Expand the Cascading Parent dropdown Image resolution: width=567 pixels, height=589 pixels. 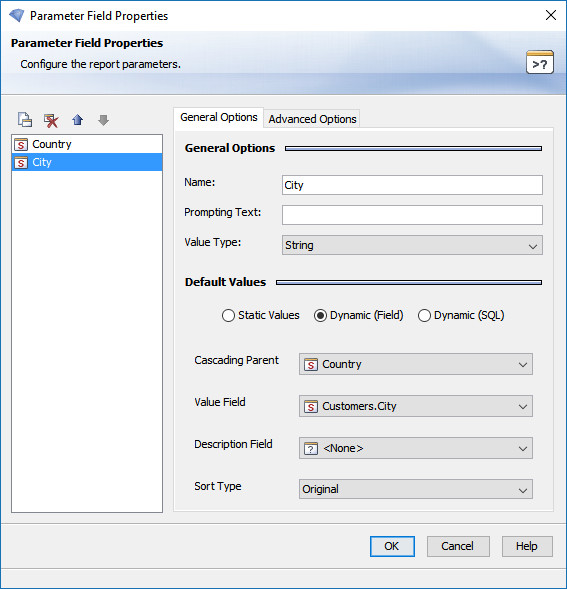pyautogui.click(x=416, y=364)
